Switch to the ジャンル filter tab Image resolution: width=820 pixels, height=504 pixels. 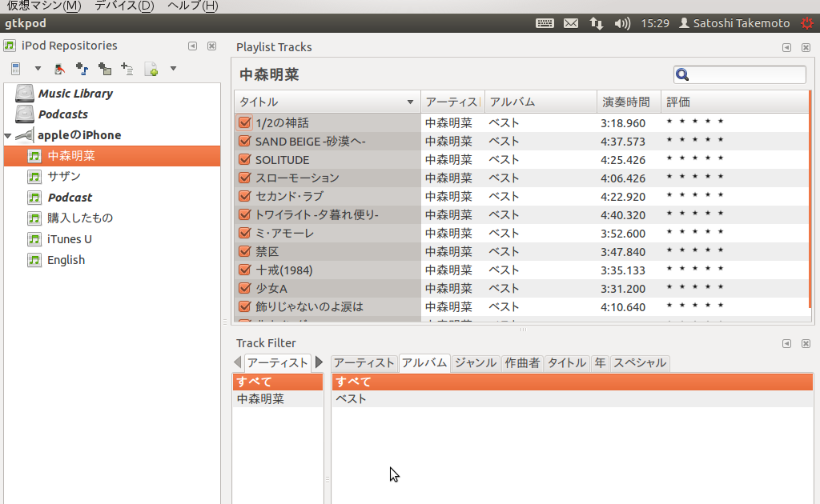click(475, 363)
